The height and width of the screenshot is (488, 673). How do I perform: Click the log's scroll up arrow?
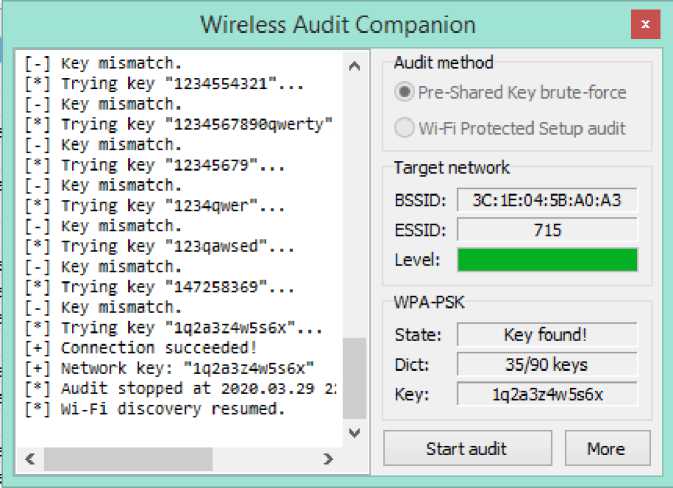coord(353,65)
